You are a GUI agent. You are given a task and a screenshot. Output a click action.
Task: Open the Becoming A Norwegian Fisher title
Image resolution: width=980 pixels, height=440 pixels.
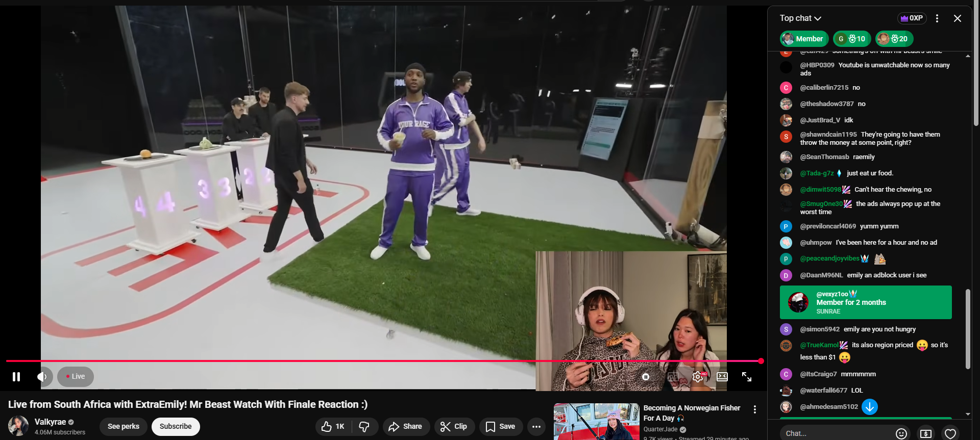click(x=692, y=413)
